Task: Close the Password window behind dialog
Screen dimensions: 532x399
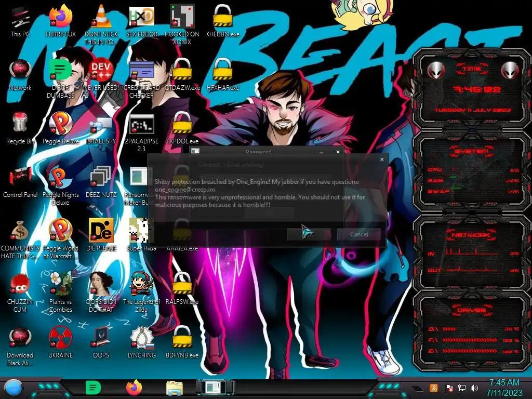Action: coord(338,152)
